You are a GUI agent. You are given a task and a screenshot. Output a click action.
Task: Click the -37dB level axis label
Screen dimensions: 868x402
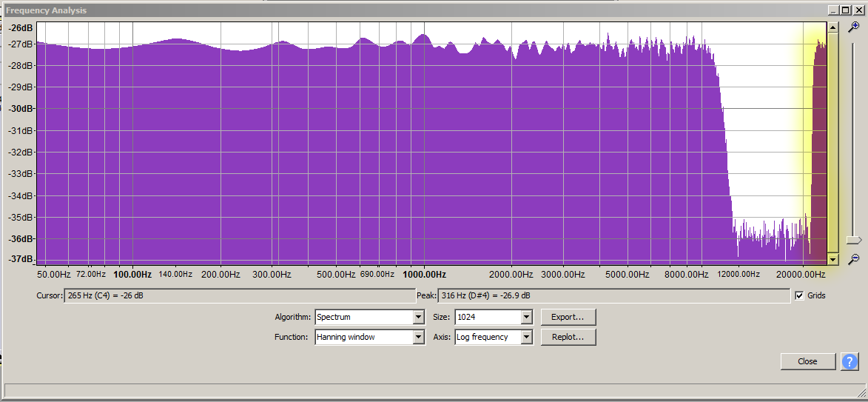tap(21, 259)
